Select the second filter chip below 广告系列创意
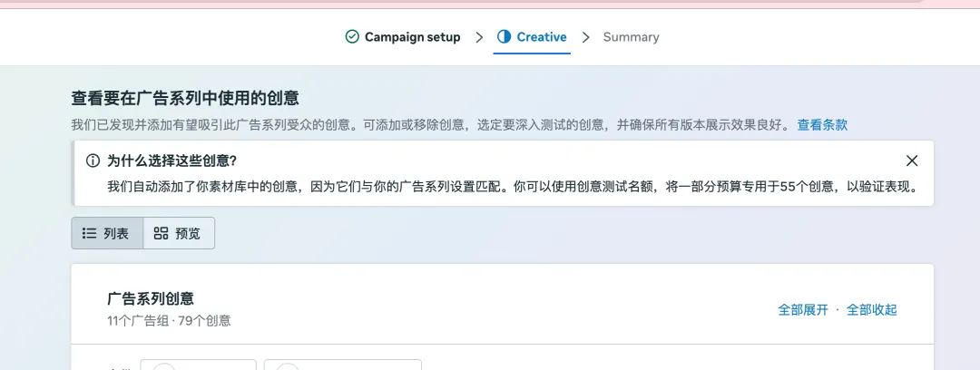Viewport: 980px width, 370px height. point(342,365)
